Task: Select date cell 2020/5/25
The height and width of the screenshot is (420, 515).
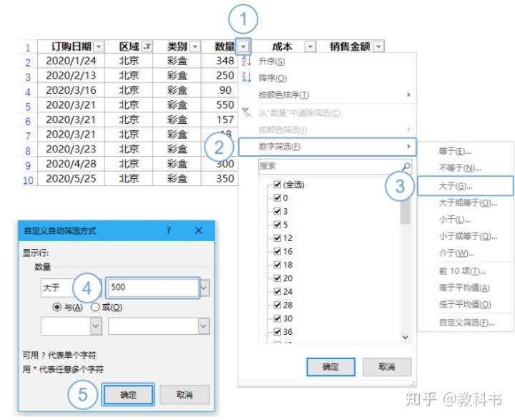Action: click(71, 178)
